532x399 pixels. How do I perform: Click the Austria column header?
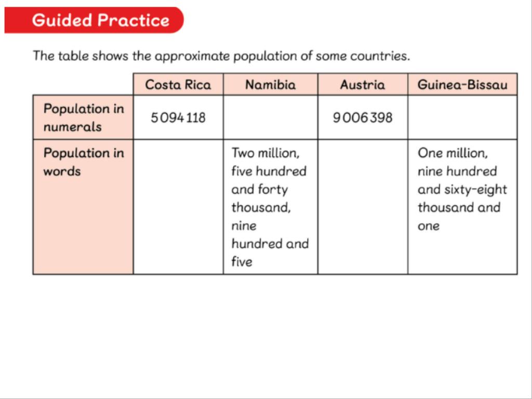tap(363, 85)
